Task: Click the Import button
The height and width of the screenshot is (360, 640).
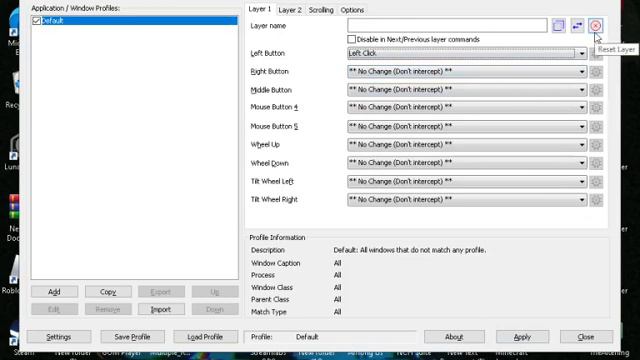Action: point(161,309)
